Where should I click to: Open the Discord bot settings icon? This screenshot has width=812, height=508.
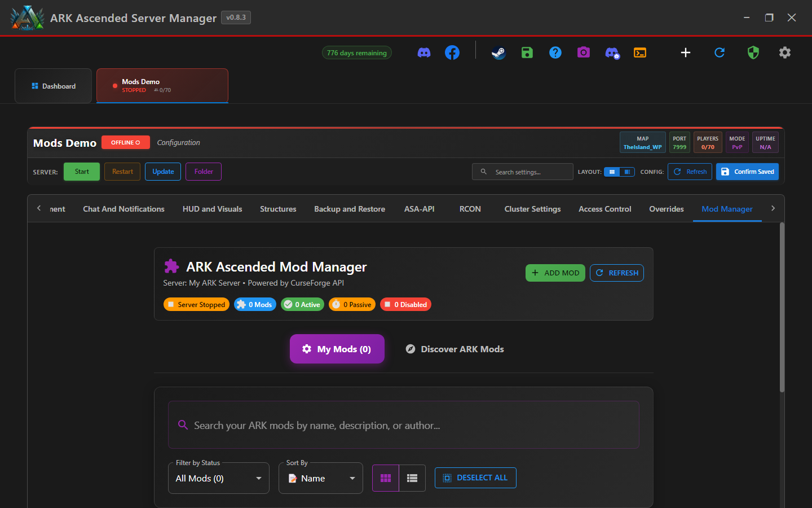point(612,53)
